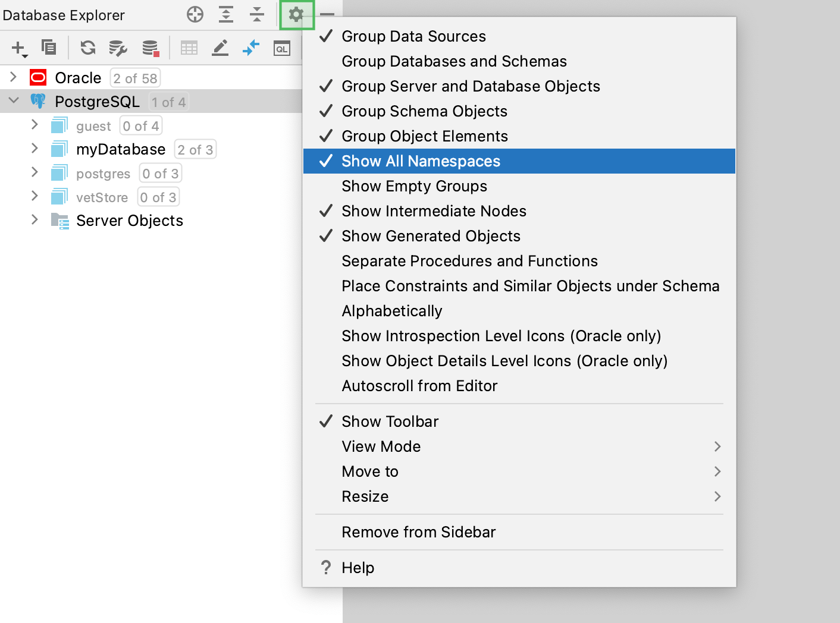Screen dimensions: 840x623
Task: Click the Oracle red logo icon
Action: click(38, 77)
